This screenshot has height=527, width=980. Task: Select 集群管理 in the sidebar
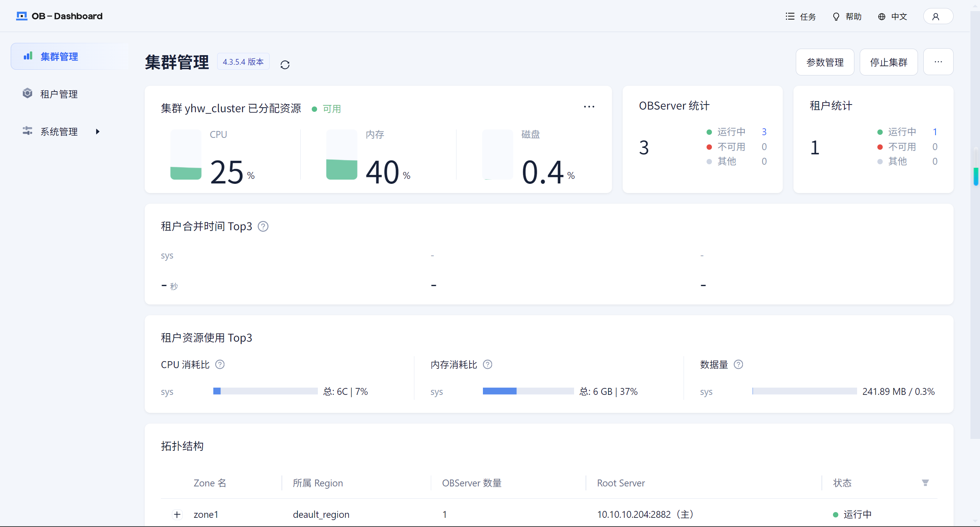coord(59,57)
